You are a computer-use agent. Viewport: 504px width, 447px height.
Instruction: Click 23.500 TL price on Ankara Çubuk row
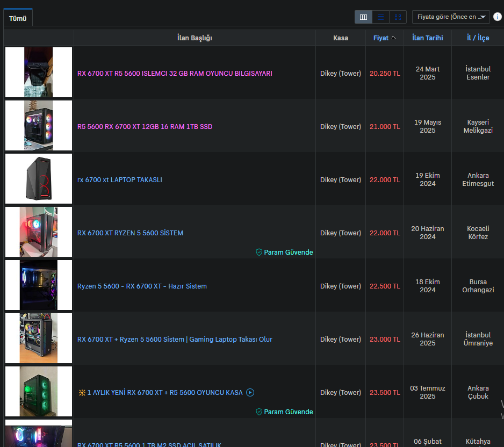pos(385,392)
